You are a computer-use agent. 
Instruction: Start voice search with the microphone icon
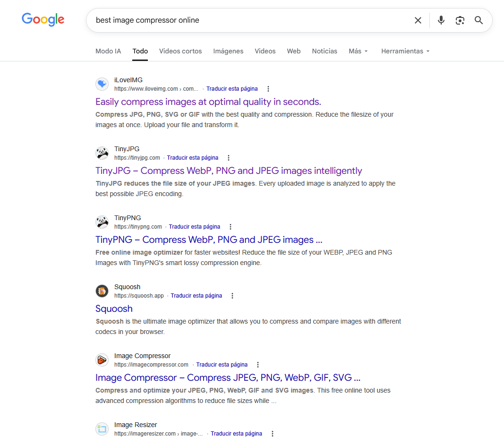point(441,20)
